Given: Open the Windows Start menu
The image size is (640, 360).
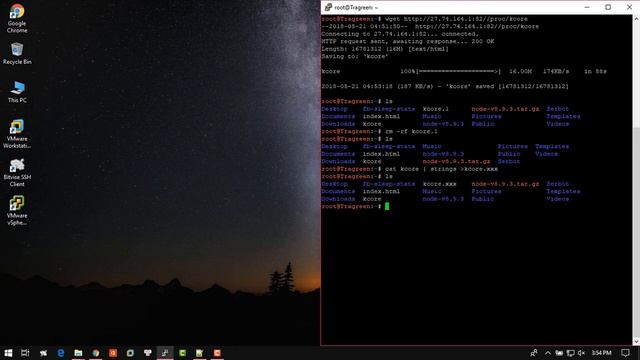Looking at the screenshot, I should click(x=8, y=353).
